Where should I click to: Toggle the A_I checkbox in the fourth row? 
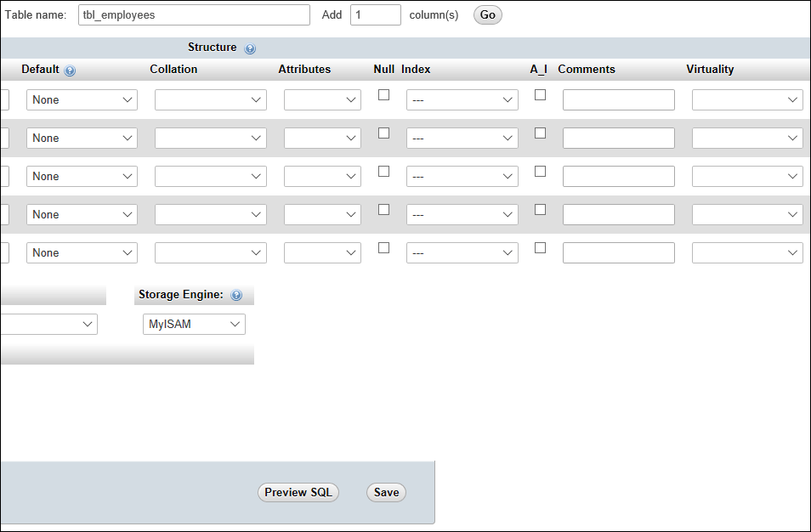[x=540, y=210]
